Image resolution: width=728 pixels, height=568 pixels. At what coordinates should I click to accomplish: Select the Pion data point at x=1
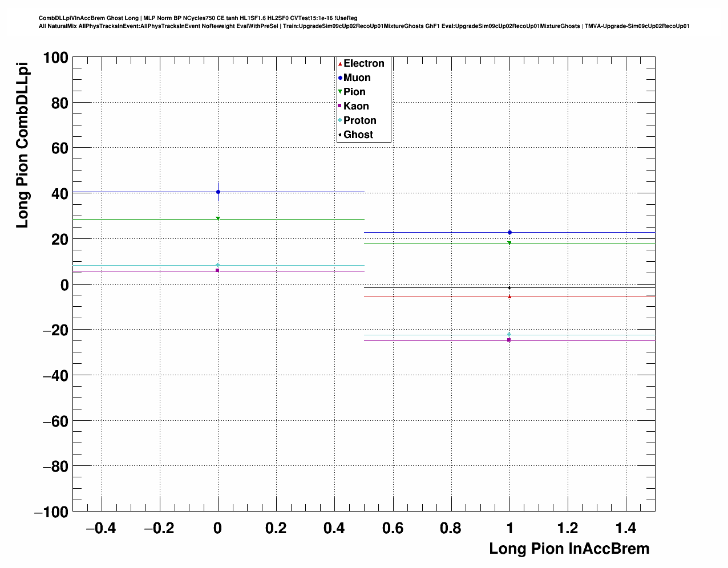pyautogui.click(x=509, y=243)
